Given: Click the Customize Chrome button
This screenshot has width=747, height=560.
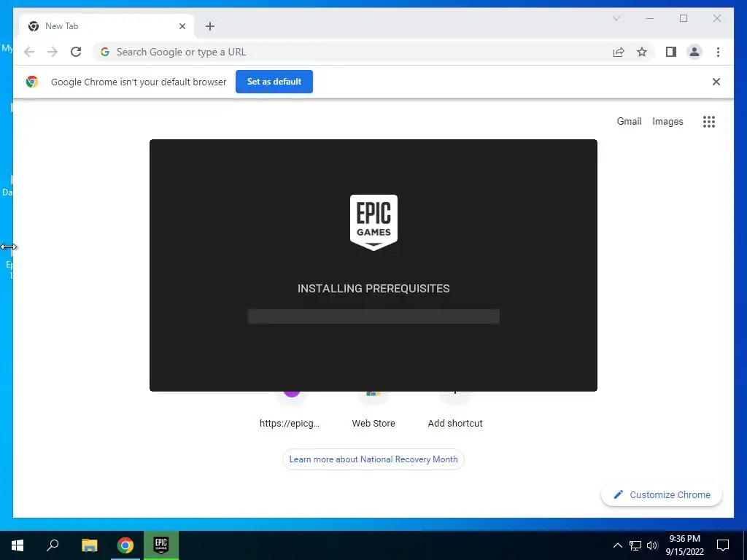Looking at the screenshot, I should point(662,495).
